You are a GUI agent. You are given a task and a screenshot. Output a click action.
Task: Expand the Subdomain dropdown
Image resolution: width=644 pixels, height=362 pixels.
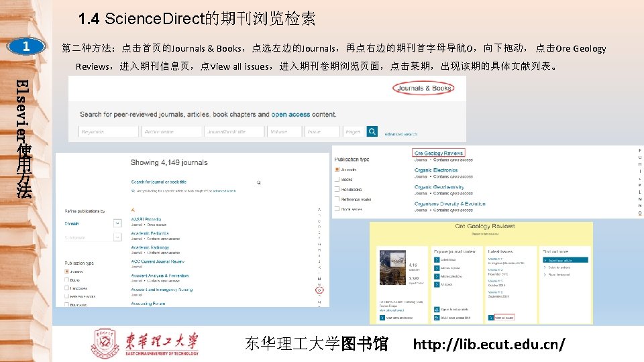(x=117, y=237)
